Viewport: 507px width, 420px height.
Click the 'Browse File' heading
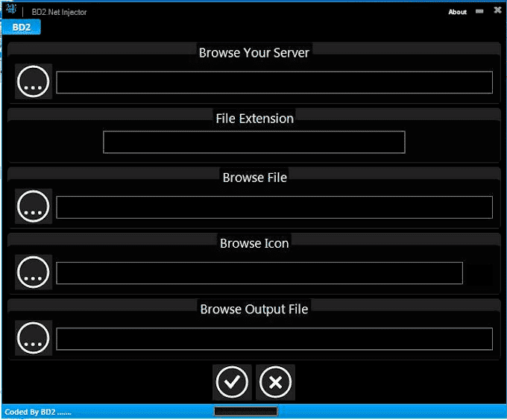coord(255,178)
